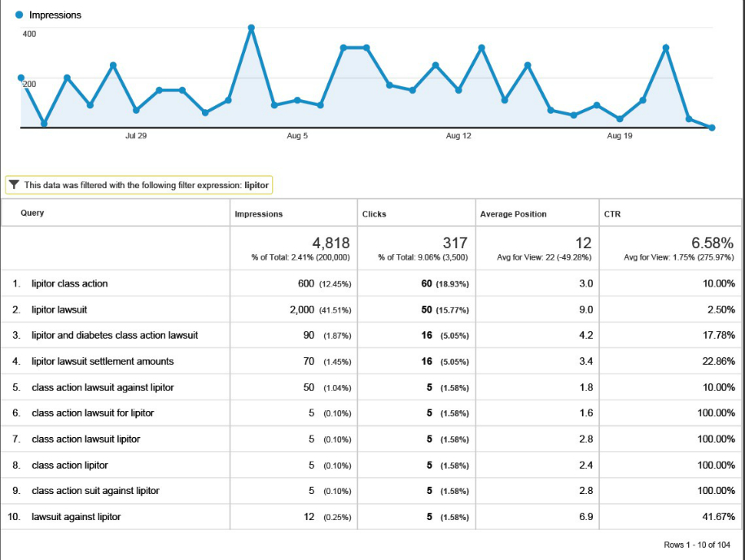Click the blue Impressions legend dot

19,15
